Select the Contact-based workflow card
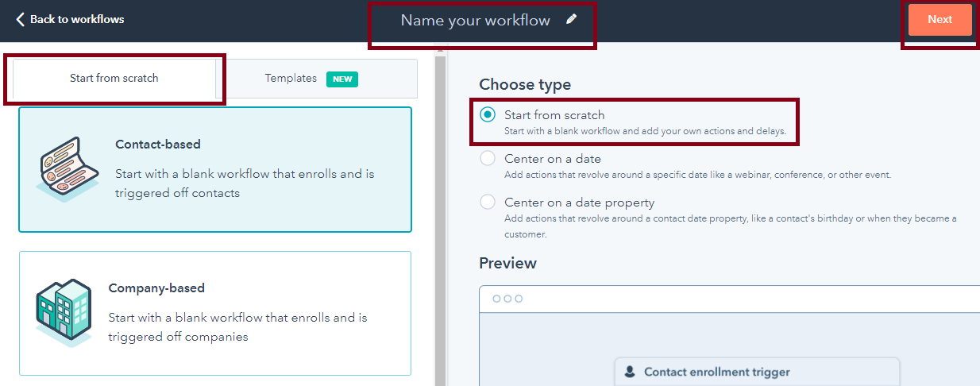This screenshot has width=980, height=386. click(x=215, y=169)
